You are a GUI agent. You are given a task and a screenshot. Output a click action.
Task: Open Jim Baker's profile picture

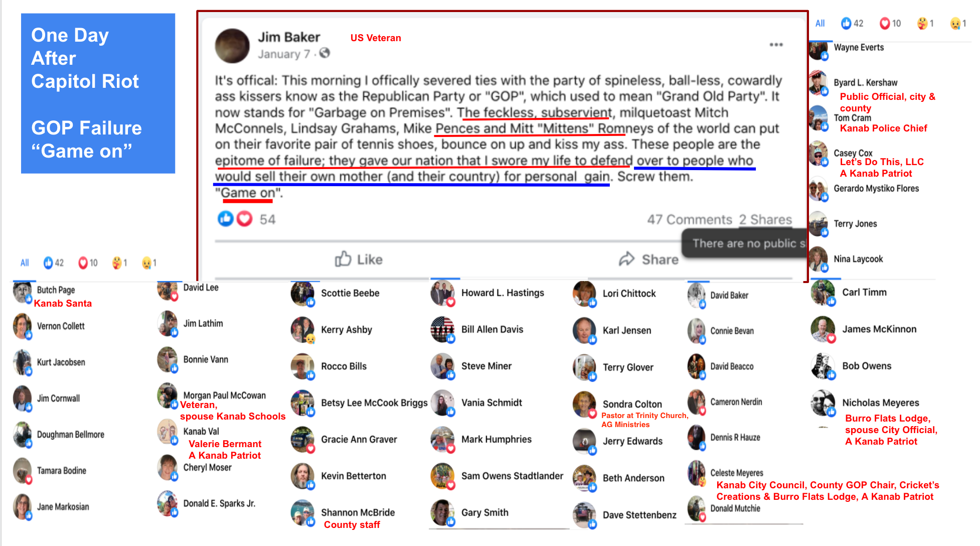point(232,46)
